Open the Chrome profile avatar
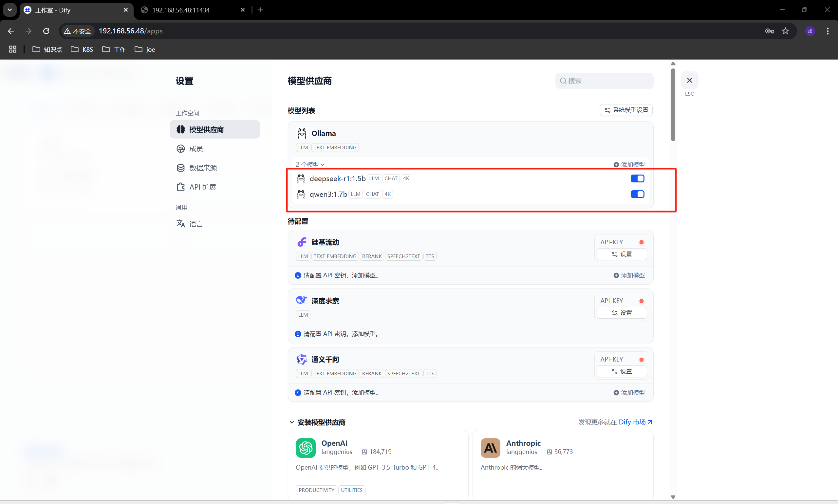 810,31
